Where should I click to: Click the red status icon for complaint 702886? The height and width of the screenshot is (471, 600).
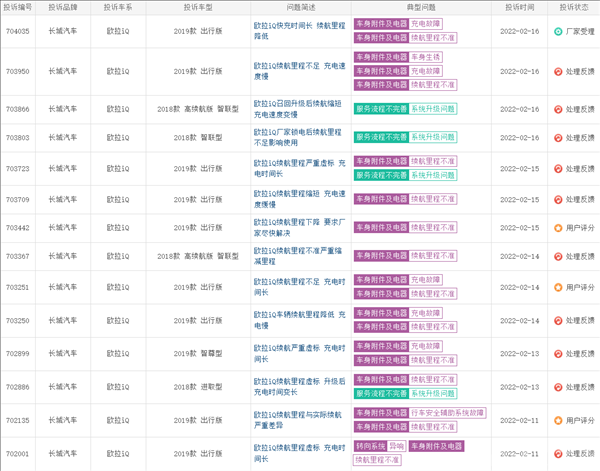[558, 387]
